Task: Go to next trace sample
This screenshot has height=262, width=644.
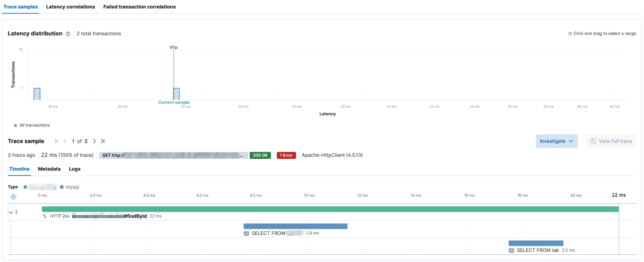Action: click(94, 141)
